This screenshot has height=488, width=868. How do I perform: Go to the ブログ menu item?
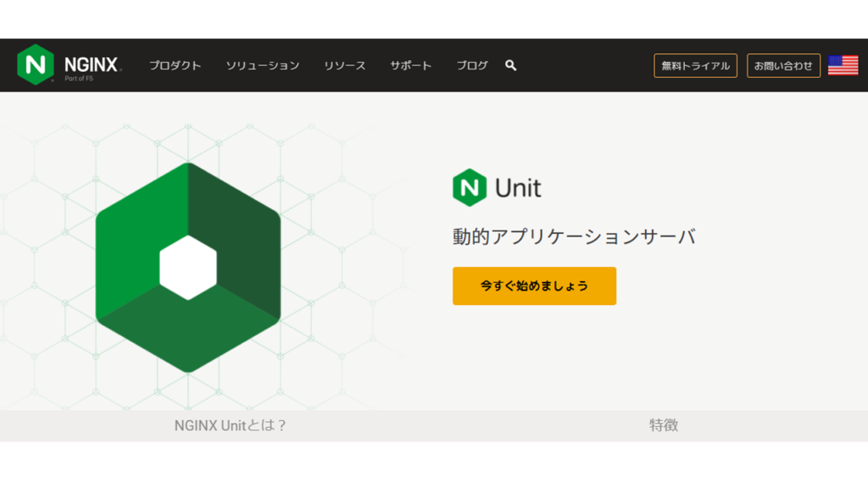pyautogui.click(x=471, y=64)
